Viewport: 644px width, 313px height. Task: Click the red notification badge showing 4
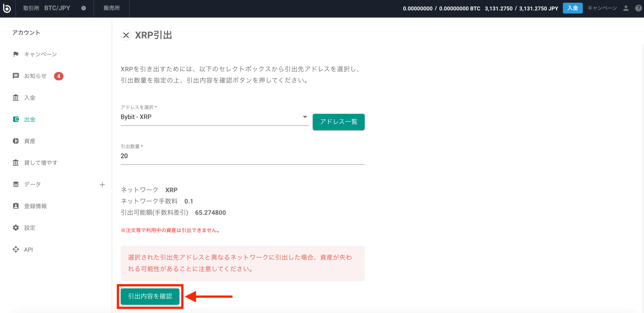(x=59, y=76)
